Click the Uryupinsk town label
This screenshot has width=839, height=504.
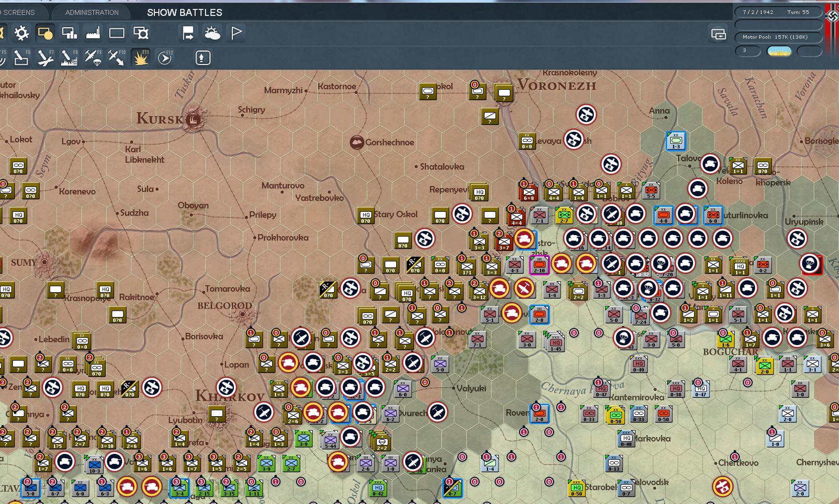click(804, 222)
